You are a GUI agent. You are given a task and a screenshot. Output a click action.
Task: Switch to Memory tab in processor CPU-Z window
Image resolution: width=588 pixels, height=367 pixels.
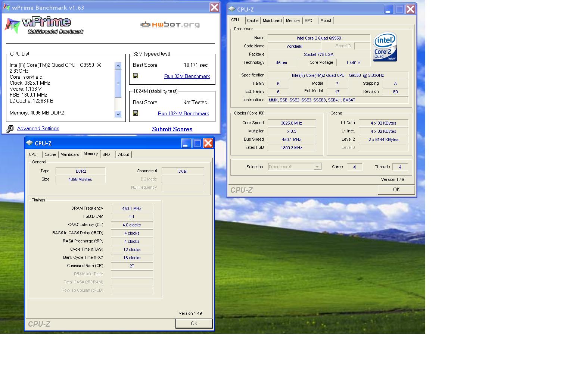pos(293,21)
